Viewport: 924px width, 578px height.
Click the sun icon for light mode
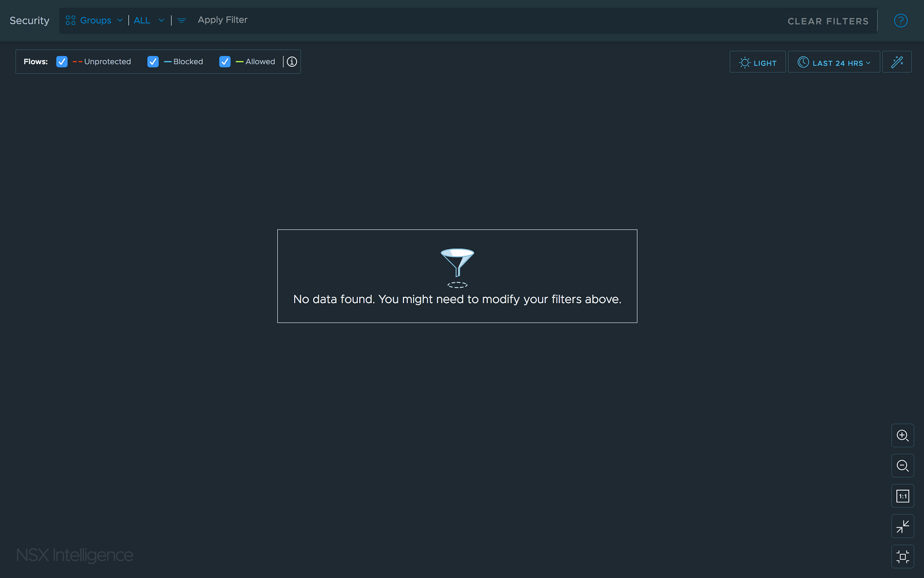(744, 63)
